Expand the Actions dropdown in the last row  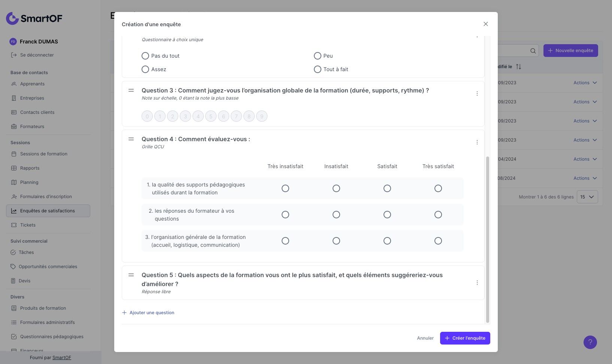(585, 178)
